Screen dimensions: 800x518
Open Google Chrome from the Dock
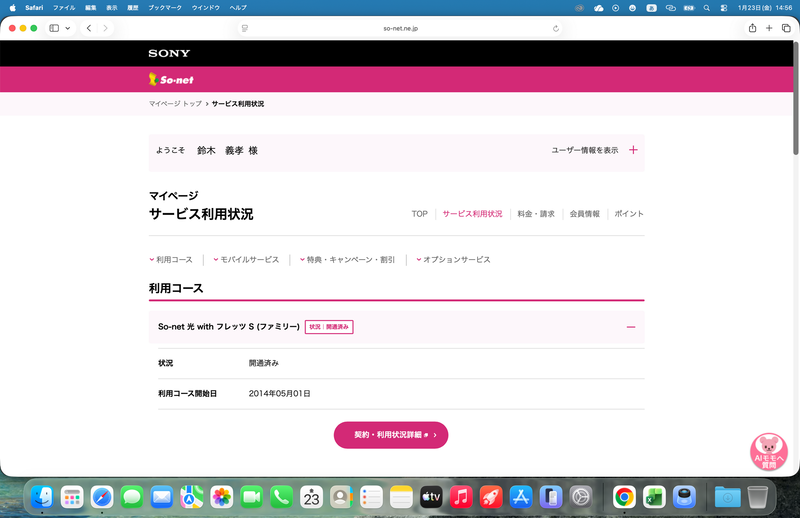[624, 497]
